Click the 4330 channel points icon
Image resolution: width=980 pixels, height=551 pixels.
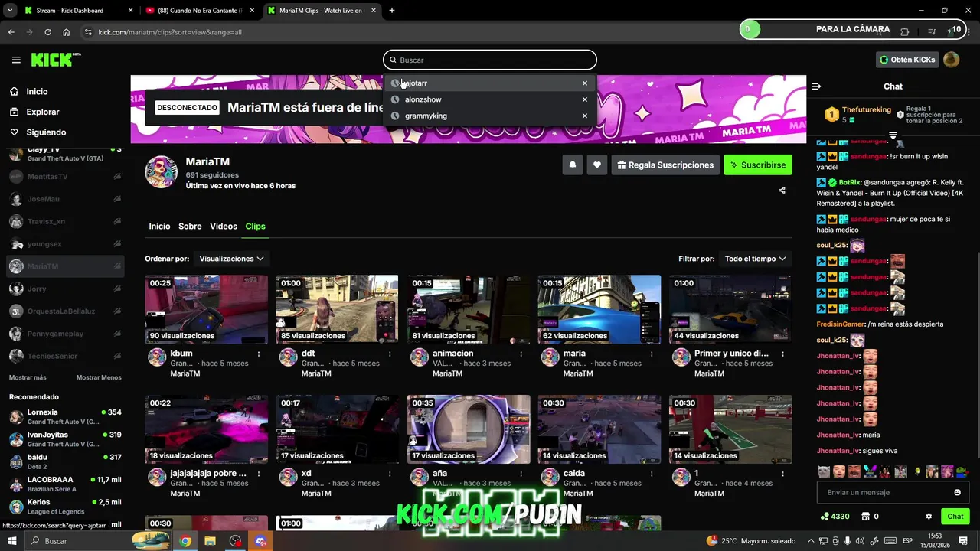click(825, 517)
